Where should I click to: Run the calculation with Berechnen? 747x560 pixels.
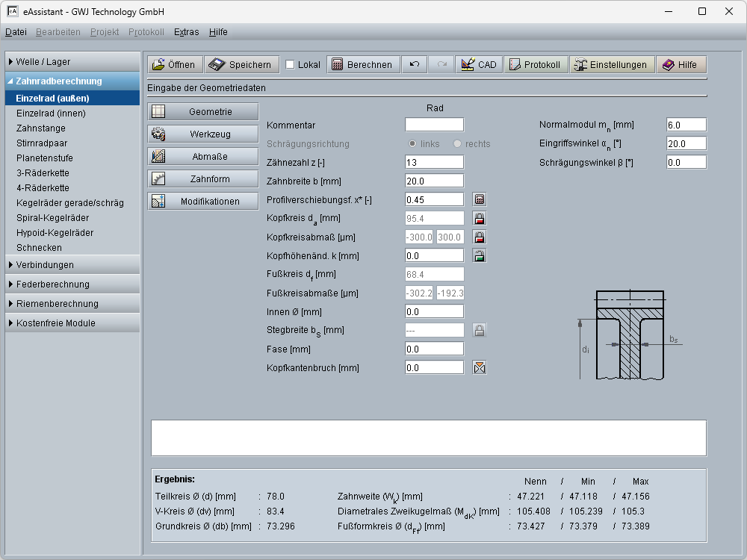(362, 65)
